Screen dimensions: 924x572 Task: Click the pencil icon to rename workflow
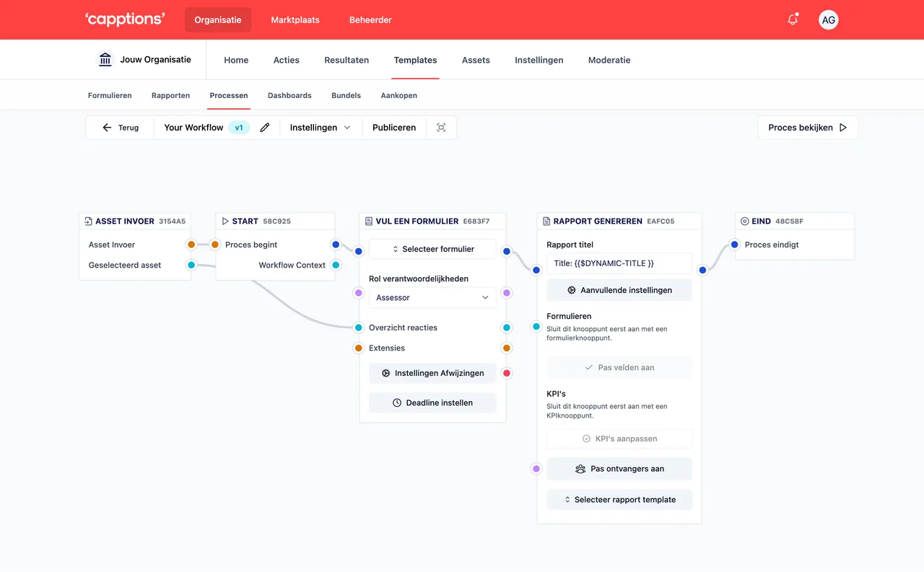265,128
